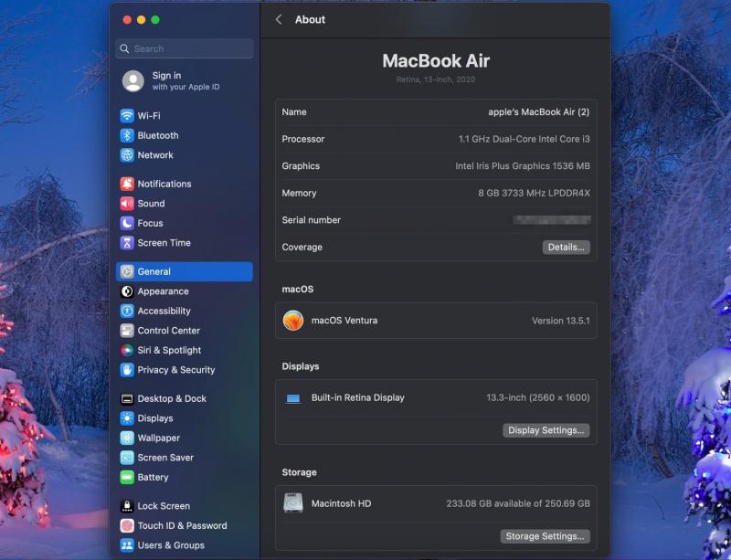Click the MacBook Air title

click(436, 60)
